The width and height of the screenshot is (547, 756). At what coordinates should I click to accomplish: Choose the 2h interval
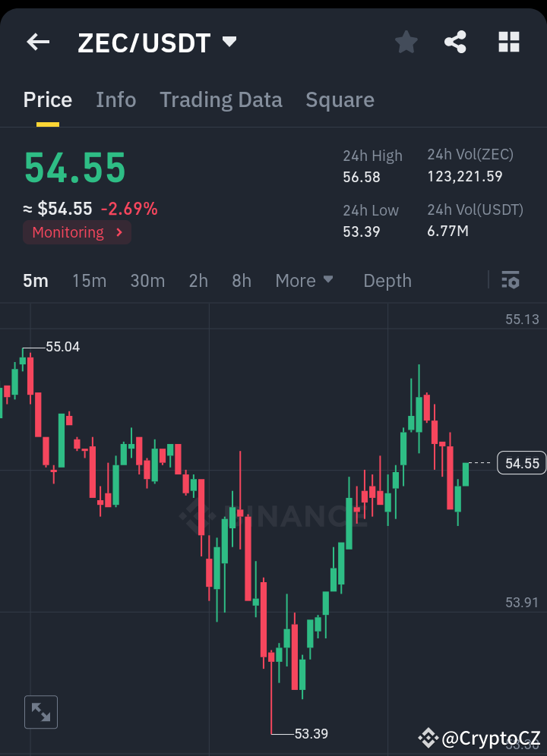[198, 280]
